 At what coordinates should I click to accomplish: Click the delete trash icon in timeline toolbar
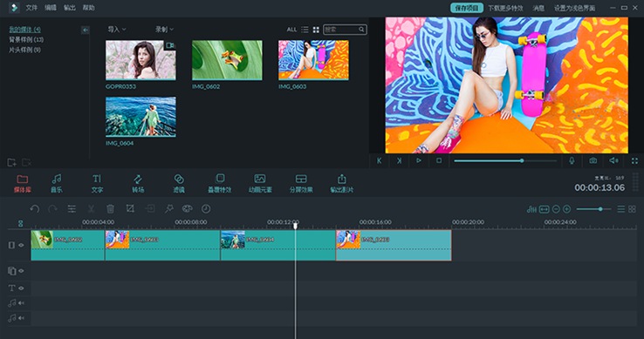coord(111,209)
